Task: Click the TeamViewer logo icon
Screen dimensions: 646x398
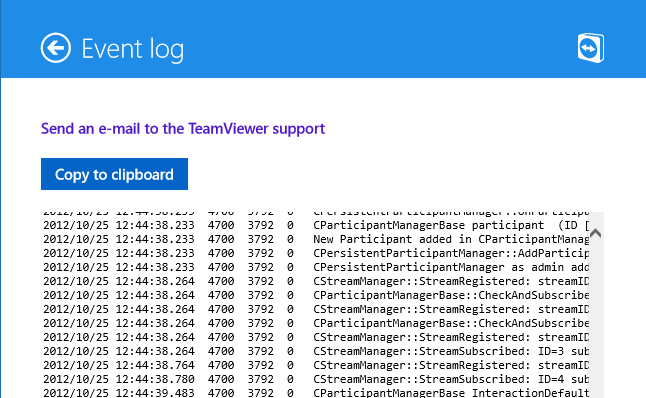Action: point(591,48)
